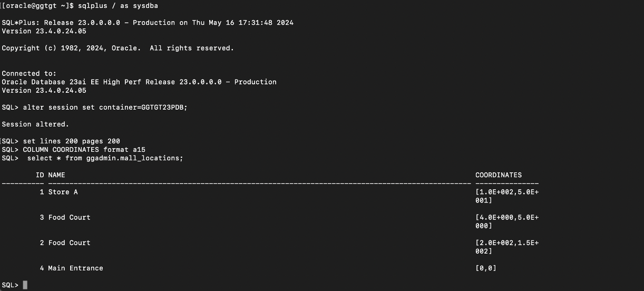
Task: Click the COORDINATES column header
Action: (498, 175)
